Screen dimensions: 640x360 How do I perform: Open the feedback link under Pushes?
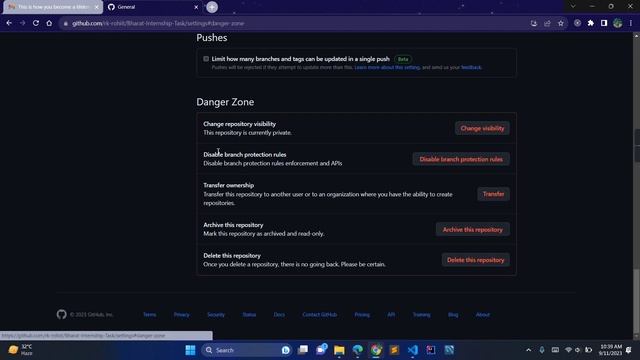click(471, 67)
